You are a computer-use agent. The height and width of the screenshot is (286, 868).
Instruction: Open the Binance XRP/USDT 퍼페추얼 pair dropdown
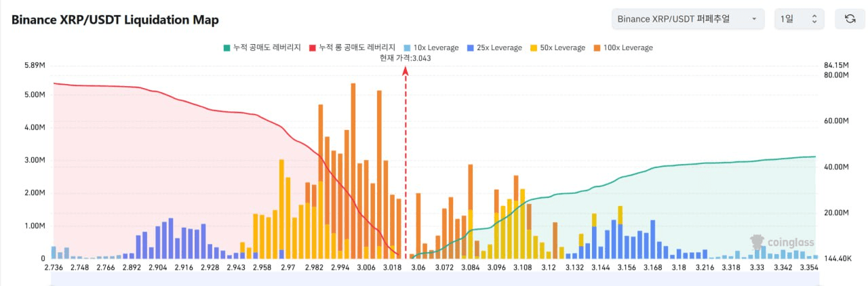(687, 19)
